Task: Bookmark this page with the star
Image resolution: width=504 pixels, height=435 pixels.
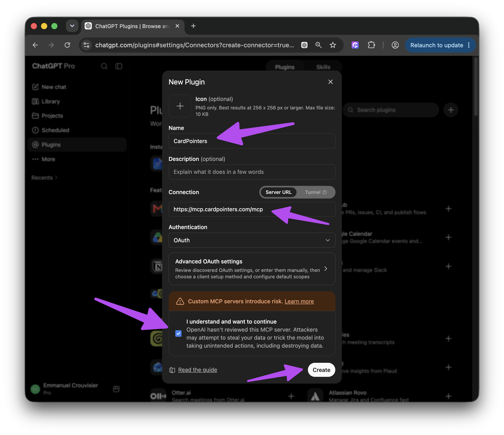Action: [333, 45]
